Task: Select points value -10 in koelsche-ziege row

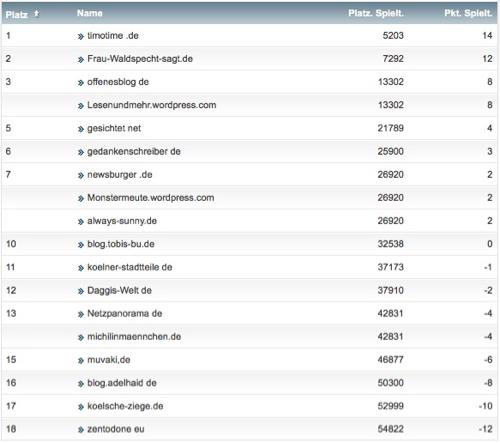Action: click(486, 406)
